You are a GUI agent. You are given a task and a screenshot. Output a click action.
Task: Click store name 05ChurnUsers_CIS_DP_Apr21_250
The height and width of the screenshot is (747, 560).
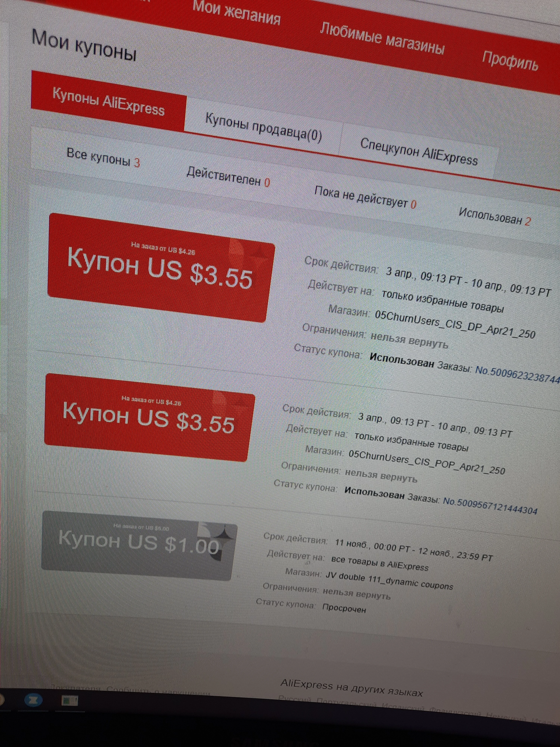(455, 325)
